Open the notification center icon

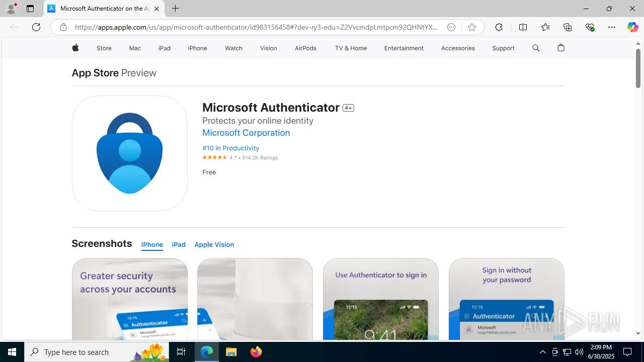click(628, 352)
